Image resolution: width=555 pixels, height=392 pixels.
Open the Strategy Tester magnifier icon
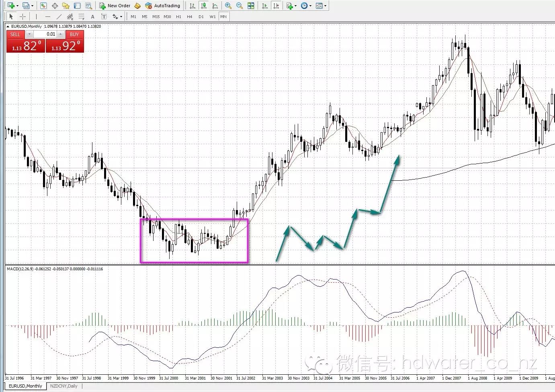[x=88, y=6]
